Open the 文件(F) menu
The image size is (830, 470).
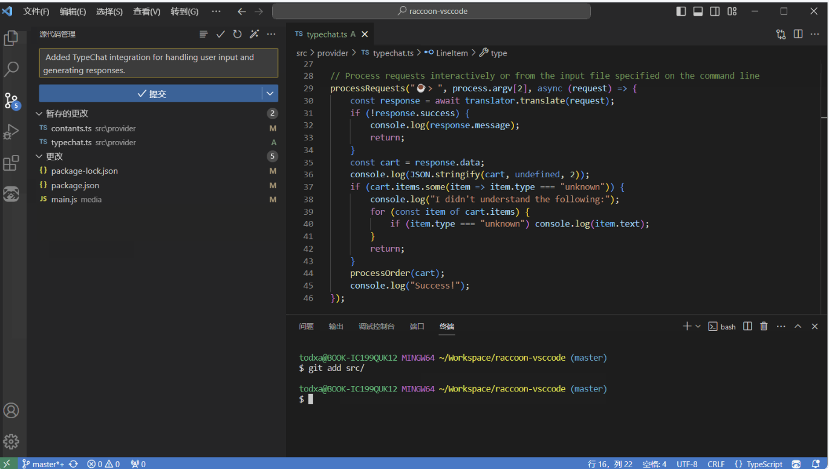(x=35, y=11)
